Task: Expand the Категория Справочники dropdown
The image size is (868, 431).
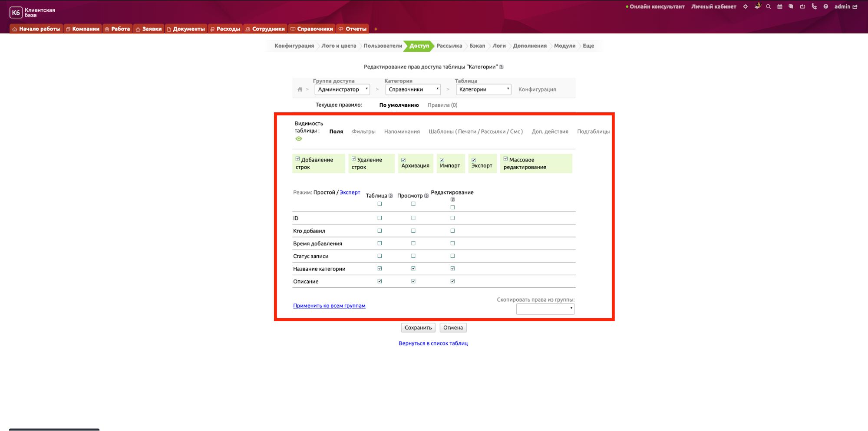Action: coord(413,89)
